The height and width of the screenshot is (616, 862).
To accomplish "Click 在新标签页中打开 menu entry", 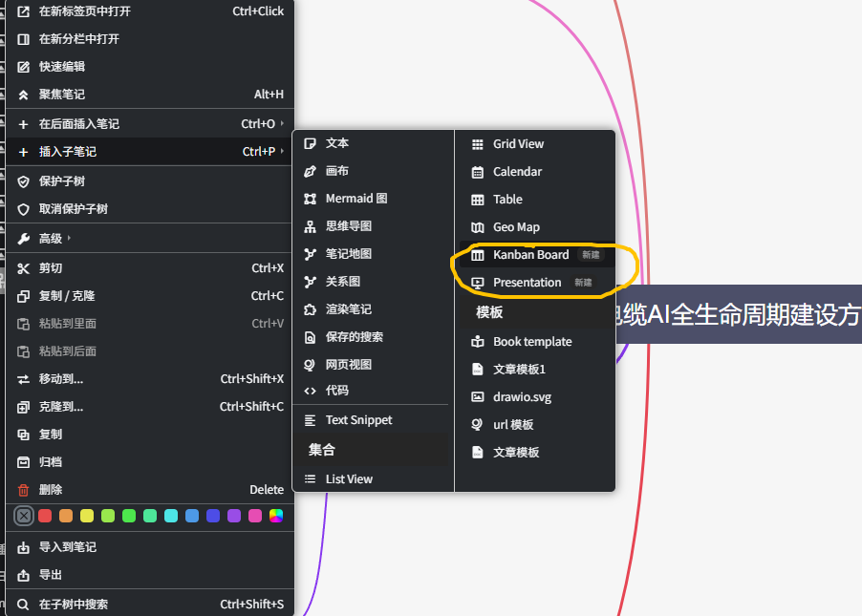I will (x=84, y=11).
